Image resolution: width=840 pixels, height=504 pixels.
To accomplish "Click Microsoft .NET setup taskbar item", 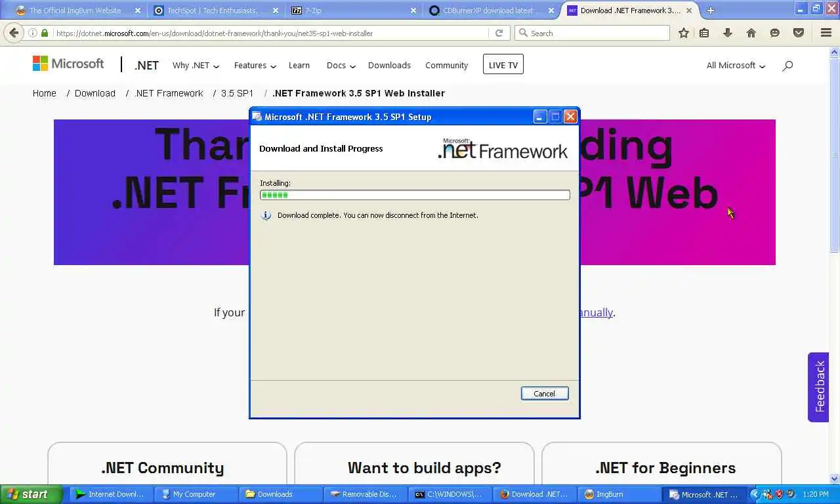I will click(705, 494).
